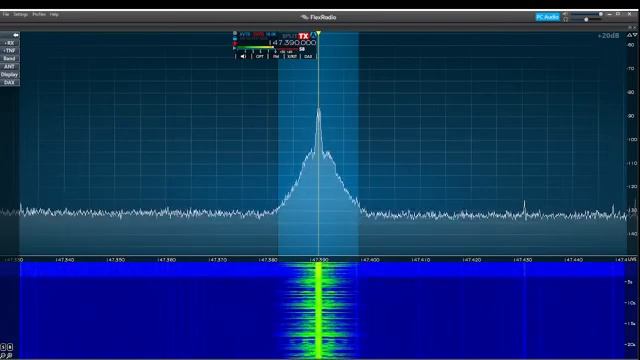Toggle SPLIT on the slice flag
This screenshot has height=360, width=640.
point(290,36)
